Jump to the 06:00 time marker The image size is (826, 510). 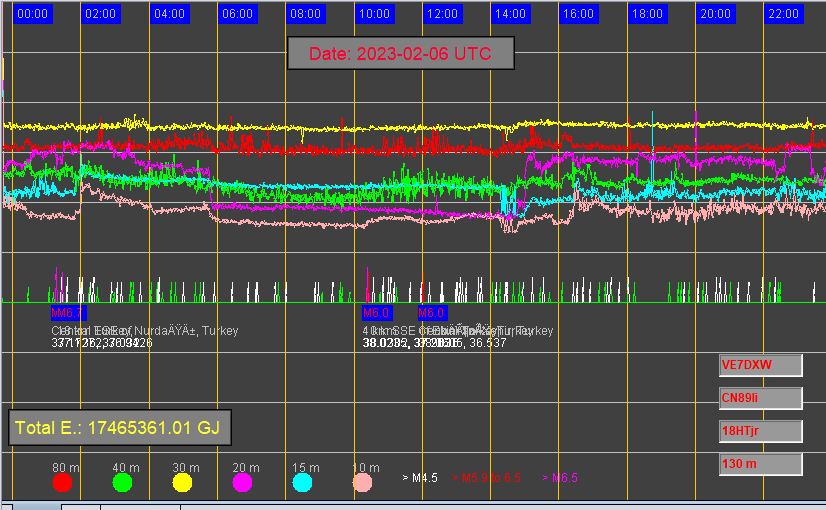(x=237, y=14)
